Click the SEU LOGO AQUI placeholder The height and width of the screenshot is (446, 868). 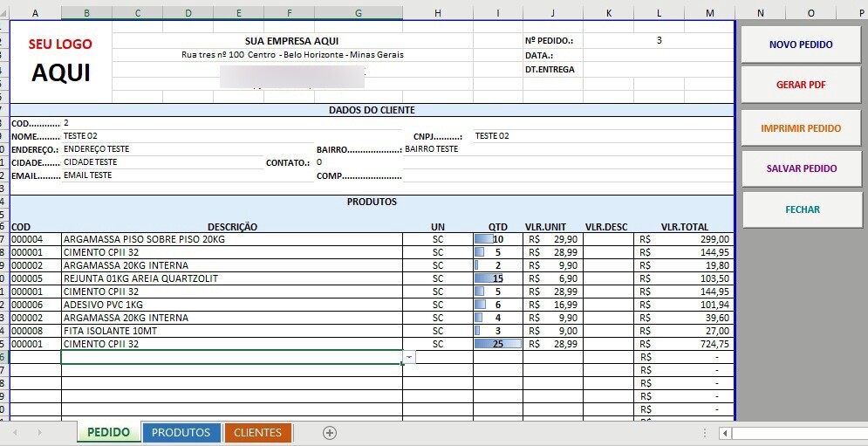click(60, 60)
